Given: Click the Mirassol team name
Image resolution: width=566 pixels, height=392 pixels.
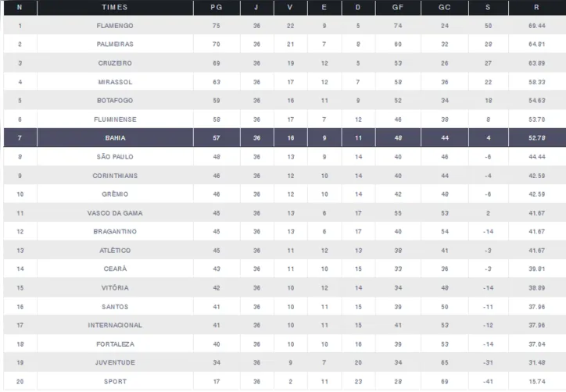Looking at the screenshot, I should [115, 82].
